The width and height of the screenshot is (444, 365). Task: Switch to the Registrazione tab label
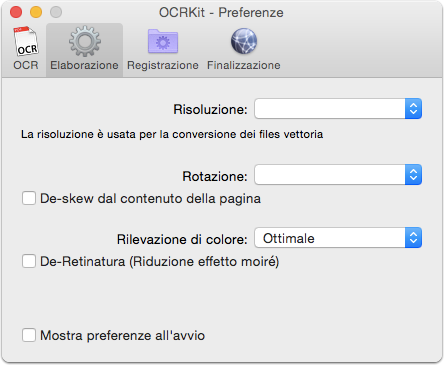click(x=163, y=65)
